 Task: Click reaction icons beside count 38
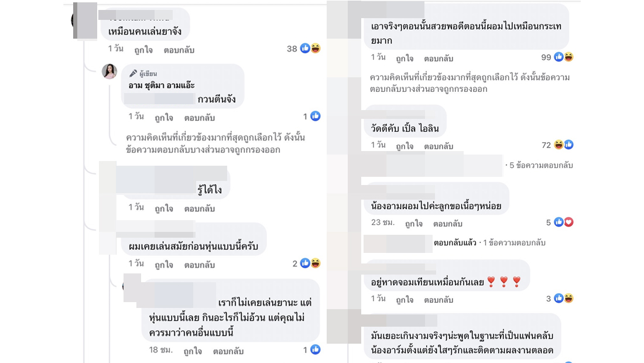(310, 49)
